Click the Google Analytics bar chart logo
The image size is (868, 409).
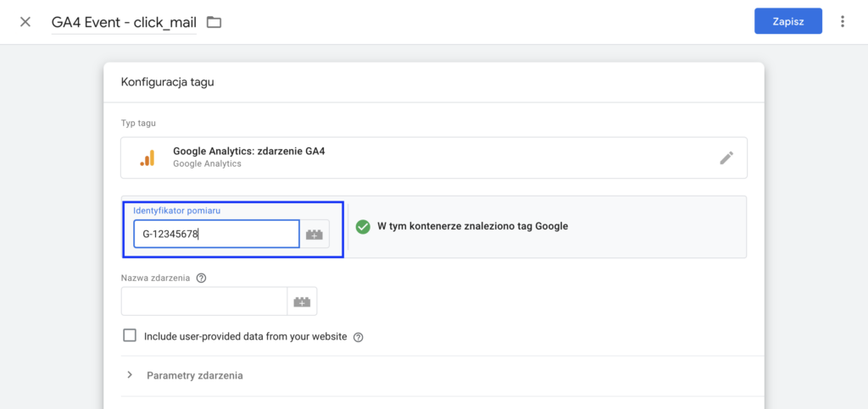[x=147, y=158]
